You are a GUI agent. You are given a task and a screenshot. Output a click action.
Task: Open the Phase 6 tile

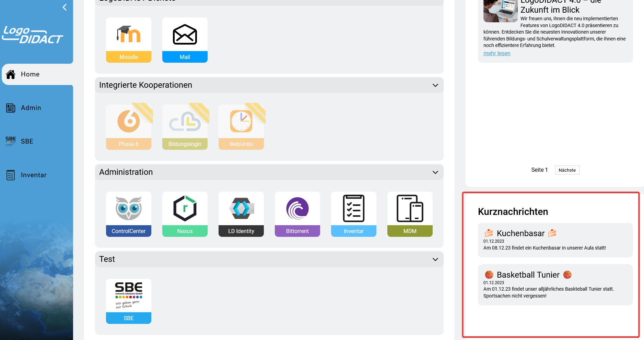129,127
